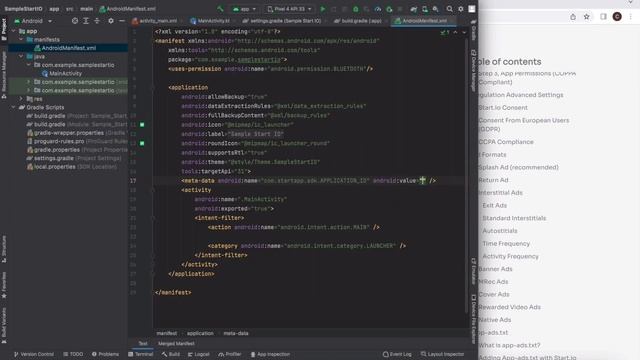Open the Pixel 4 API 33 device dropdown
Screen dimensions: 640x360
pos(289,9)
